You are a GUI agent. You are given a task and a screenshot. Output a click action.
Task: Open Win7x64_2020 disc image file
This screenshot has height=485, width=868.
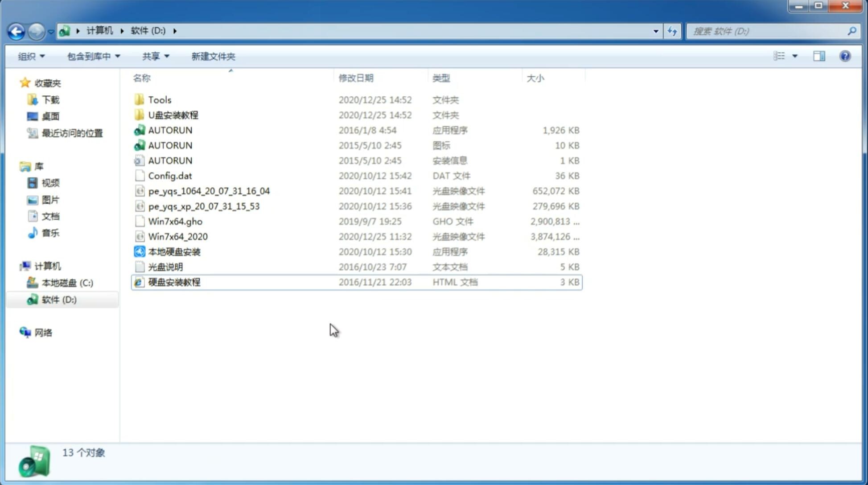click(x=178, y=237)
